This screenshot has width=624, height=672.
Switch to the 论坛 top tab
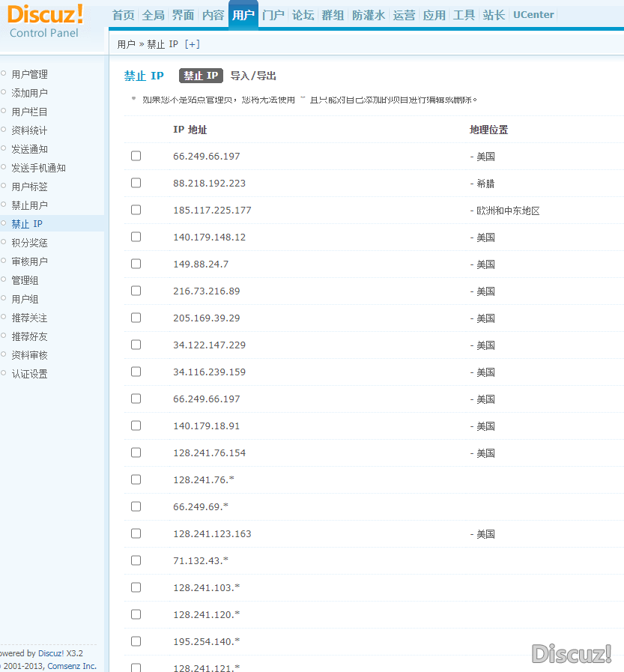303,15
